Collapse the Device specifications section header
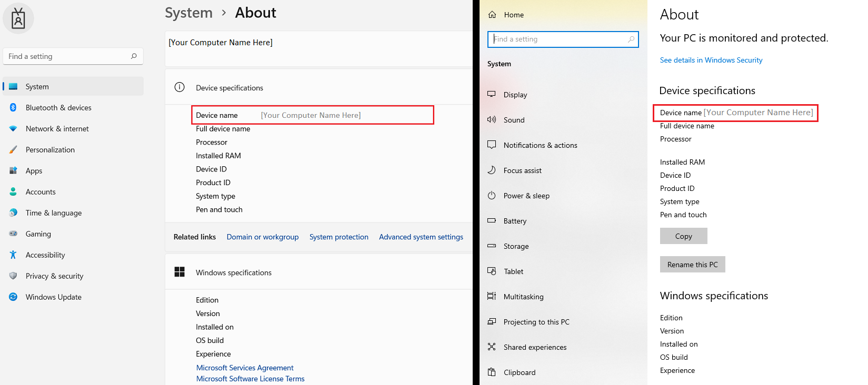The width and height of the screenshot is (868, 385). pos(318,87)
